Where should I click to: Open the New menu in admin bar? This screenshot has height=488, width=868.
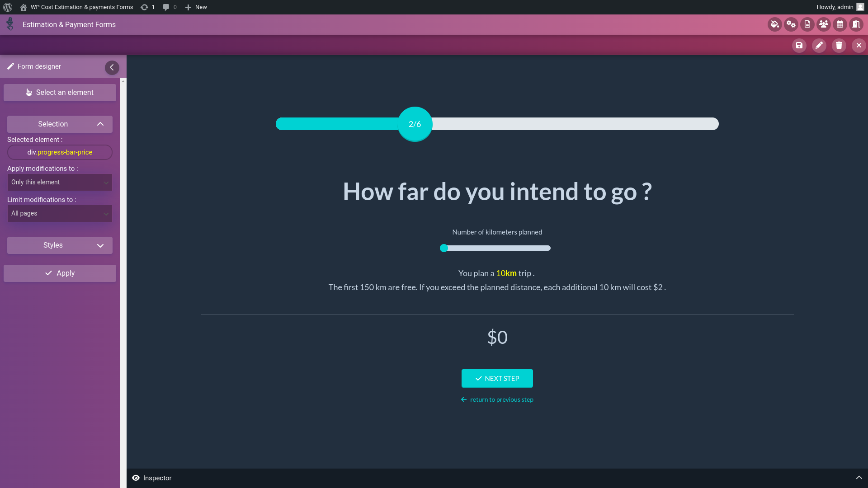196,7
